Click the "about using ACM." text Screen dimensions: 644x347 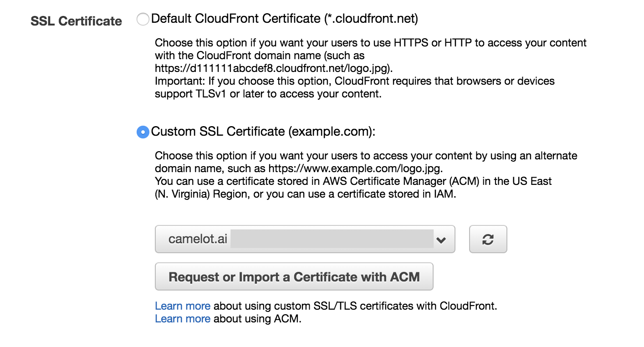(257, 319)
